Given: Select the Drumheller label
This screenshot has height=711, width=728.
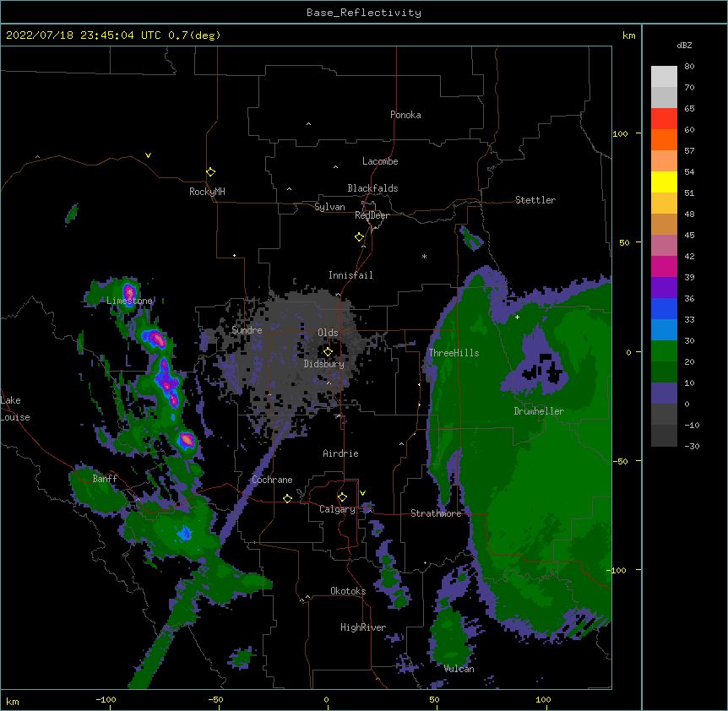Looking at the screenshot, I should pyautogui.click(x=539, y=411).
